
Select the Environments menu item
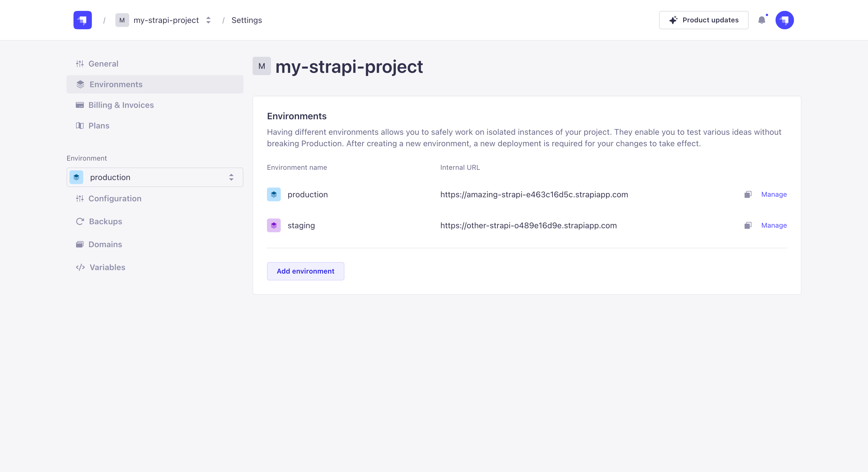pyautogui.click(x=155, y=84)
